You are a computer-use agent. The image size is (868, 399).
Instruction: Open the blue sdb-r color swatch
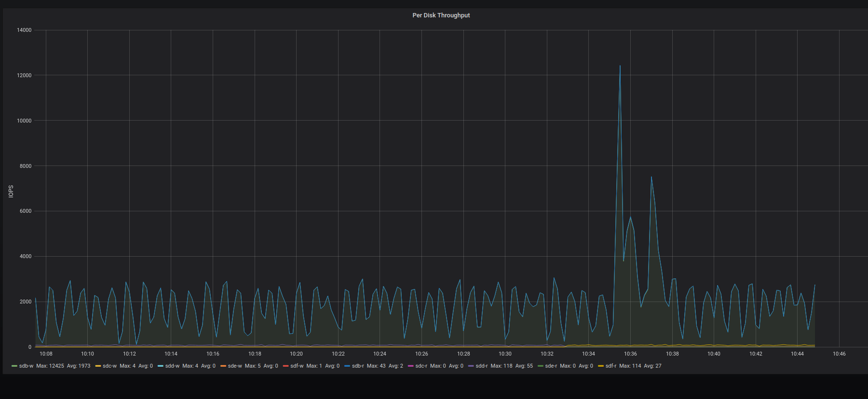pyautogui.click(x=347, y=366)
